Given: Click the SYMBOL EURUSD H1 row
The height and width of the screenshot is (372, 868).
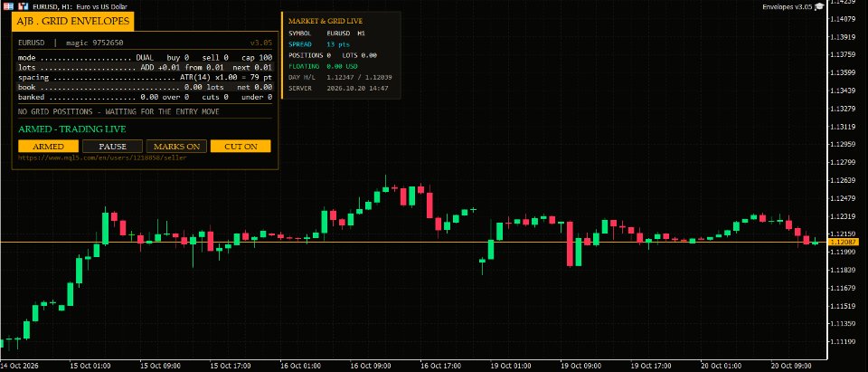Looking at the screenshot, I should [x=326, y=33].
